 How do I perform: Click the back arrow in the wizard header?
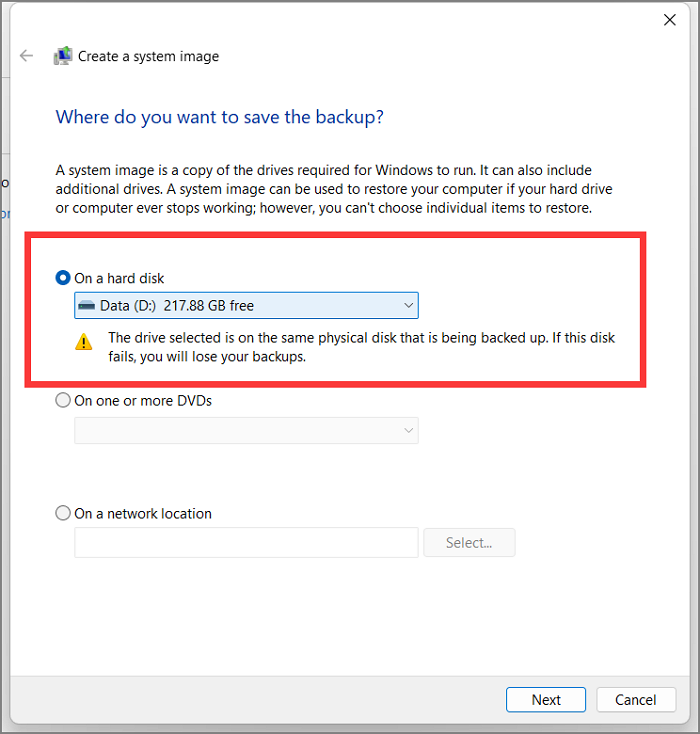(x=27, y=56)
